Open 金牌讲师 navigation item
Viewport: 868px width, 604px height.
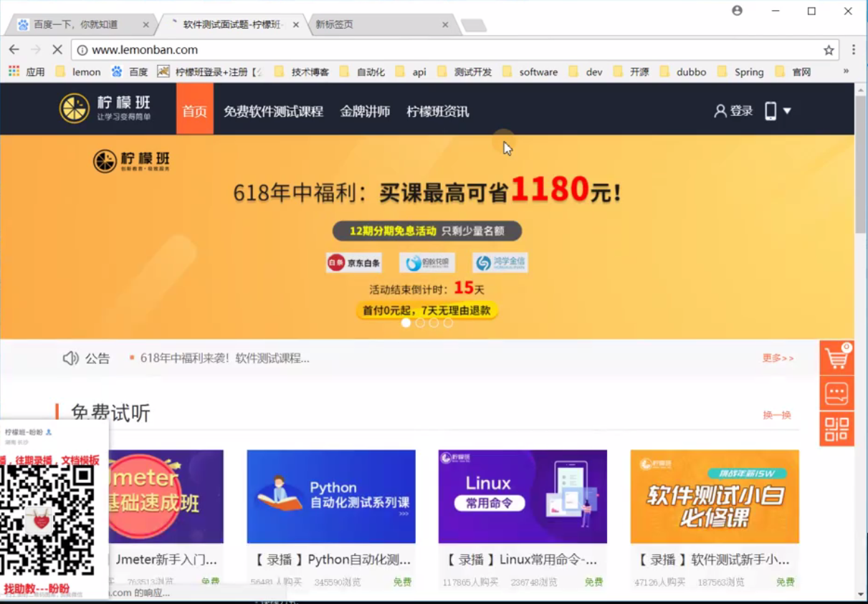(x=365, y=112)
